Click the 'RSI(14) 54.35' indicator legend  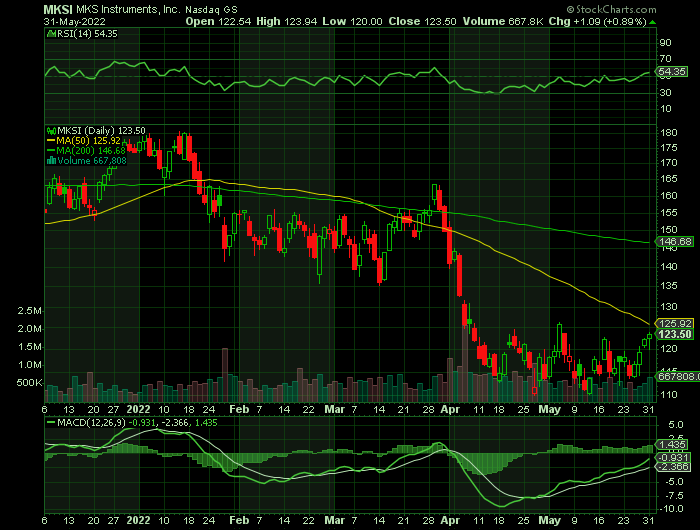click(82, 33)
